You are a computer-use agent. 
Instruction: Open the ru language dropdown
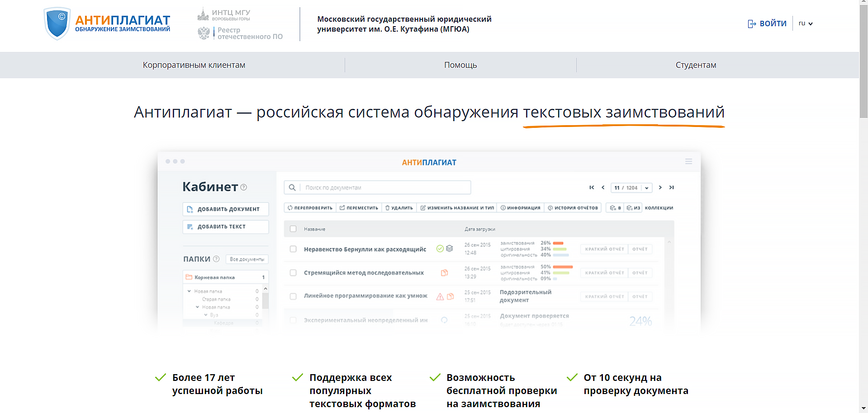point(806,23)
